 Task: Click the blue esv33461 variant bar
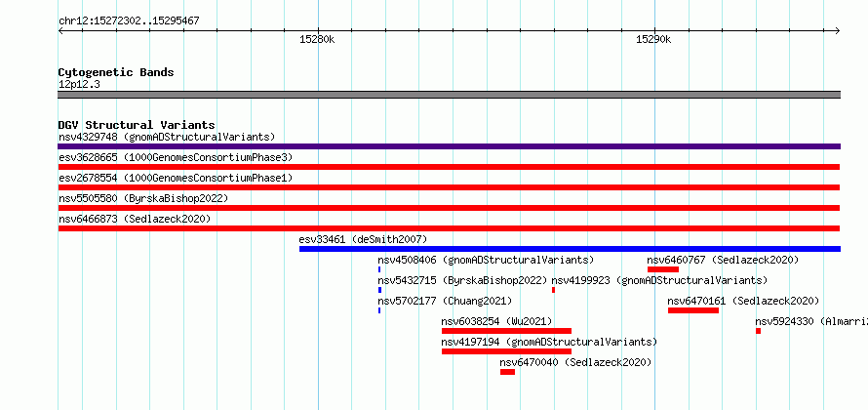(570, 249)
